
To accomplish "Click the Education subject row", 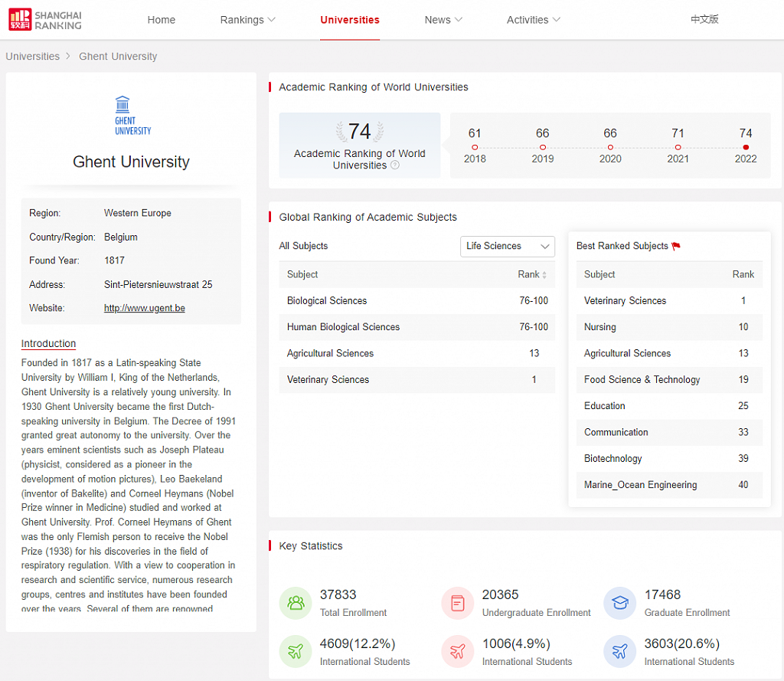I will tap(669, 406).
